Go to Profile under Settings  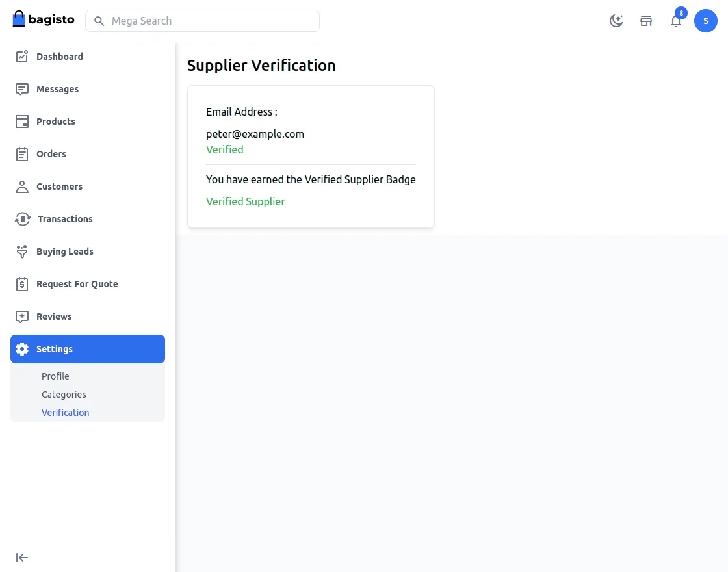click(55, 376)
